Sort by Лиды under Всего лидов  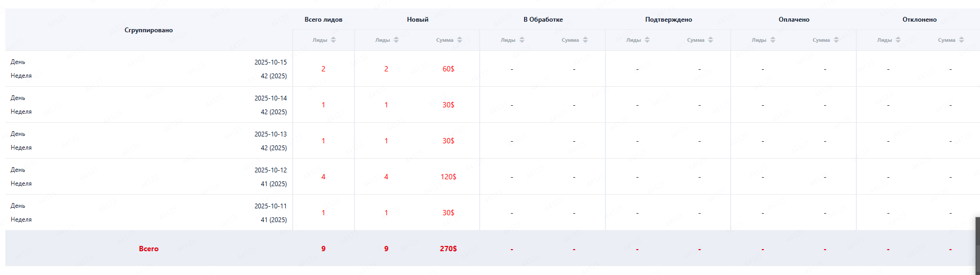coord(333,40)
